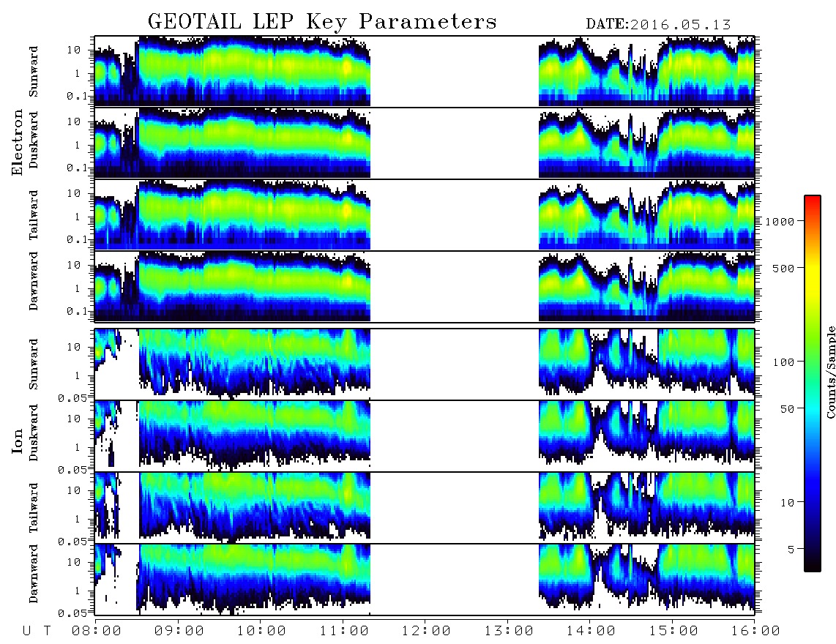Pick the Ion 'Tailward' panel label
Viewport: 836px width, 644px height.
[34, 508]
